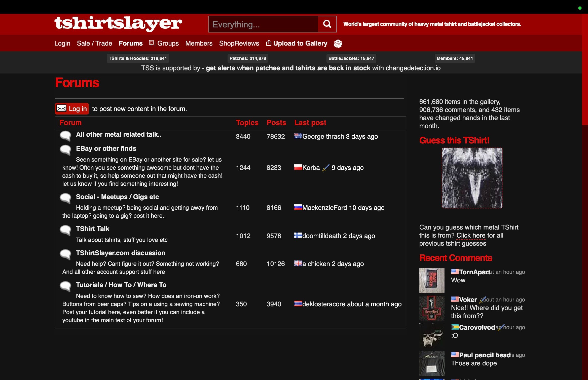588x380 pixels.
Task: Click the 'Click here' previous guesses link
Action: pyautogui.click(x=471, y=235)
